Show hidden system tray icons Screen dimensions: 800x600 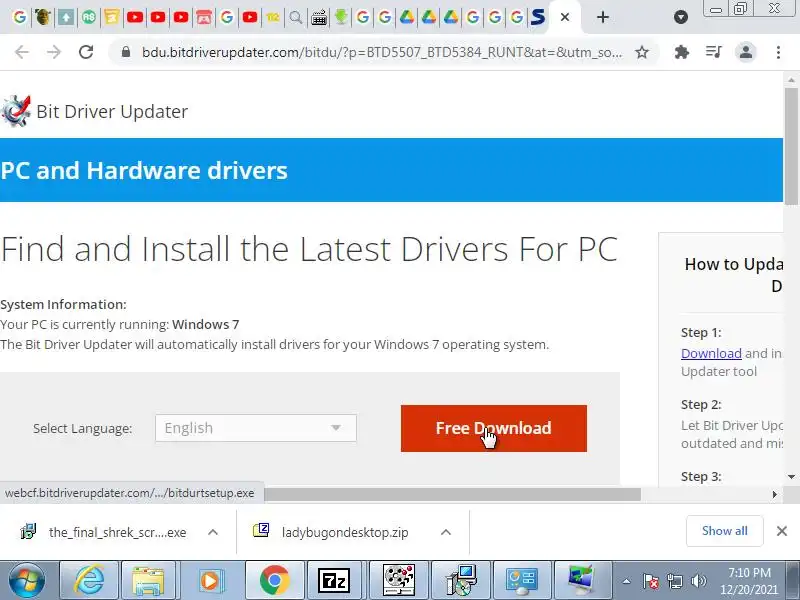pyautogui.click(x=627, y=581)
